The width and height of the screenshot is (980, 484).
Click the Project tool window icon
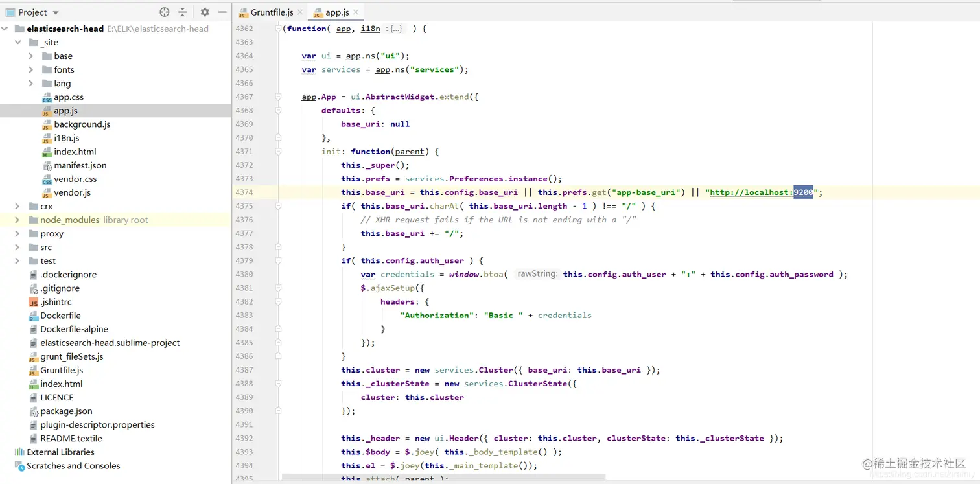pos(10,12)
